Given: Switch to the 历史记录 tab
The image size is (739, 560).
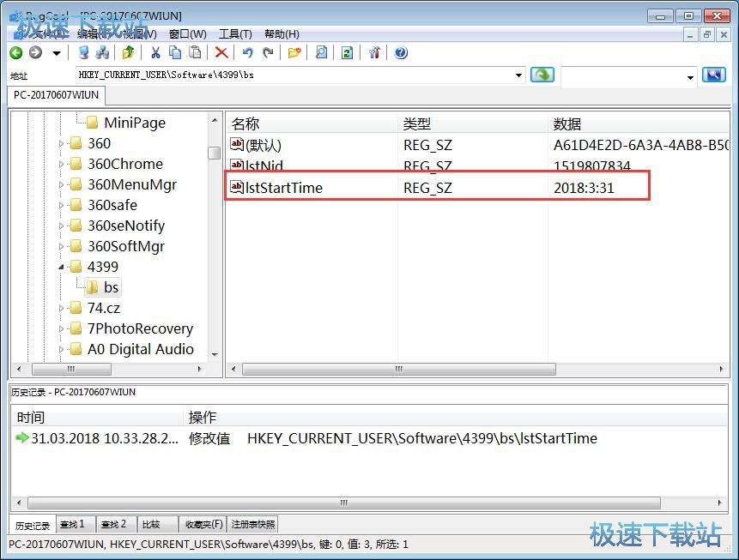Looking at the screenshot, I should tap(32, 525).
